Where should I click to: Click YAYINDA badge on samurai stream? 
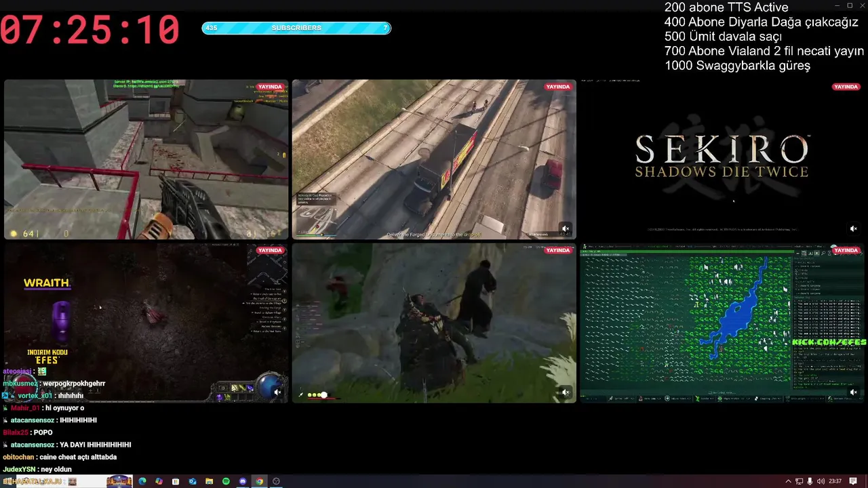558,250
